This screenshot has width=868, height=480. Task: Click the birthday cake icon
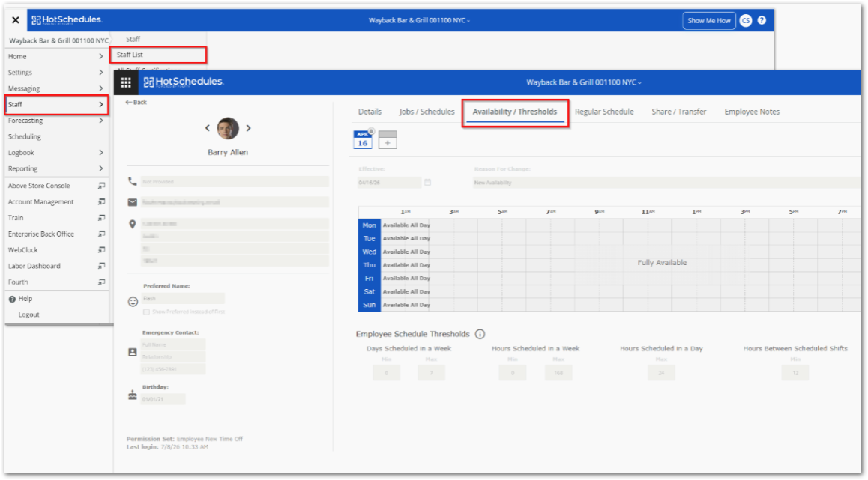point(133,395)
